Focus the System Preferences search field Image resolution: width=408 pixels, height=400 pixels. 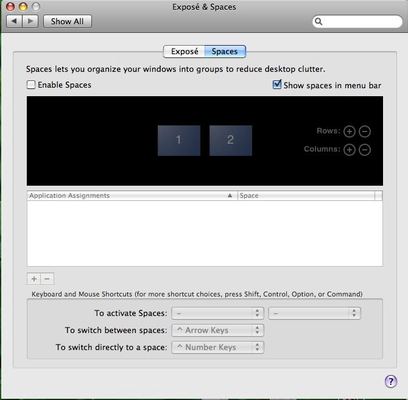pos(357,22)
